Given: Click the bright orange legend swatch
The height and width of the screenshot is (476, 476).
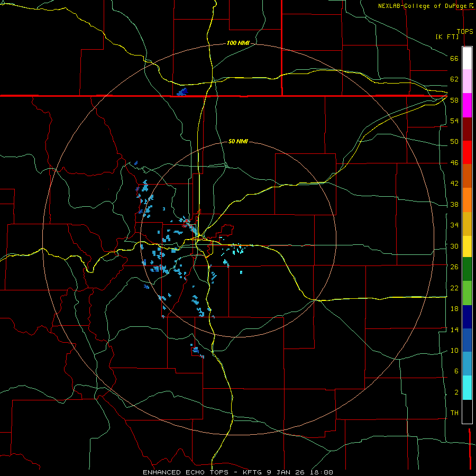Looking at the screenshot, I should (x=467, y=200).
